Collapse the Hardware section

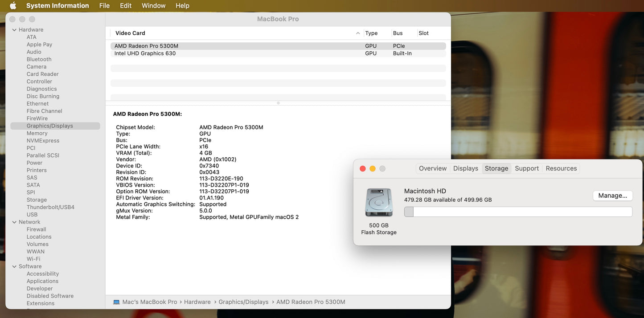pyautogui.click(x=14, y=30)
